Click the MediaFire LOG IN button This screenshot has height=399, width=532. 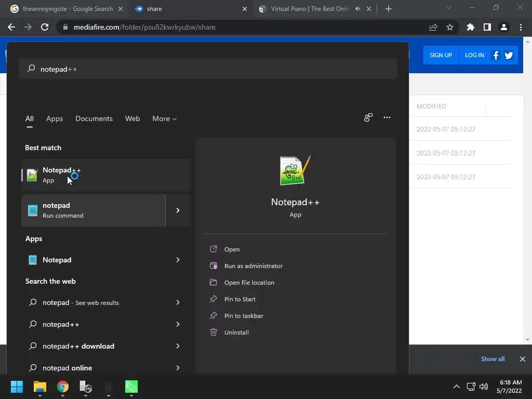[x=474, y=55]
